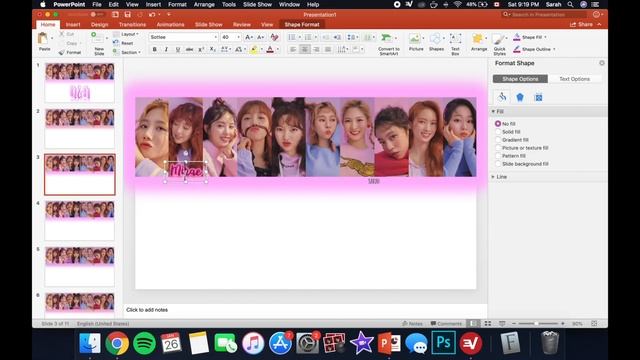Viewport: 640px width, 360px height.
Task: Click Convert to SmartArt icon
Action: coord(386,38)
